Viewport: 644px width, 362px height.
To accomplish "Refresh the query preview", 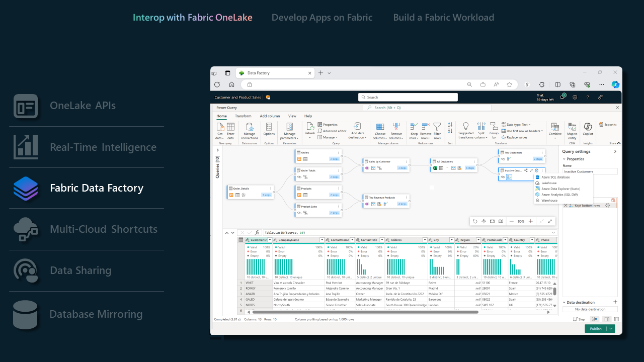I will tap(310, 130).
